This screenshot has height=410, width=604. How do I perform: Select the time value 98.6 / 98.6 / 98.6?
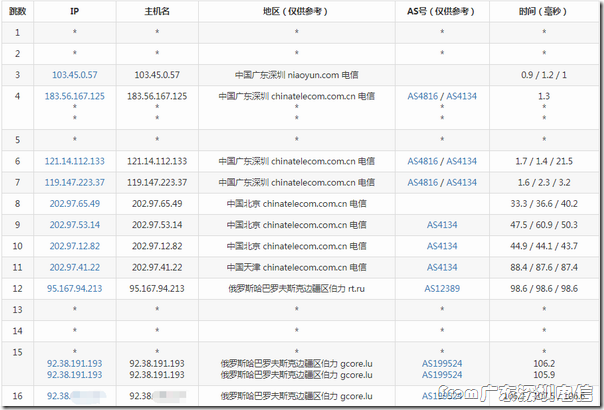[544, 288]
